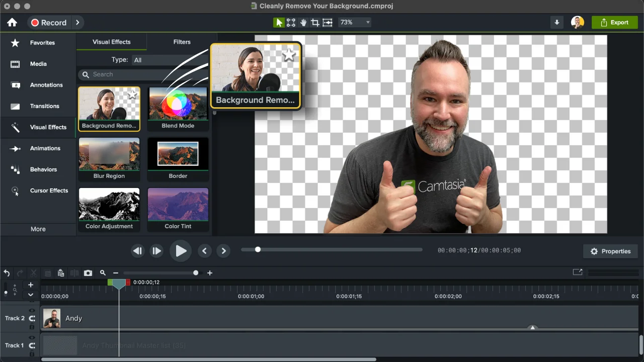Detach the canvas with the pop-out icon

[x=578, y=273]
